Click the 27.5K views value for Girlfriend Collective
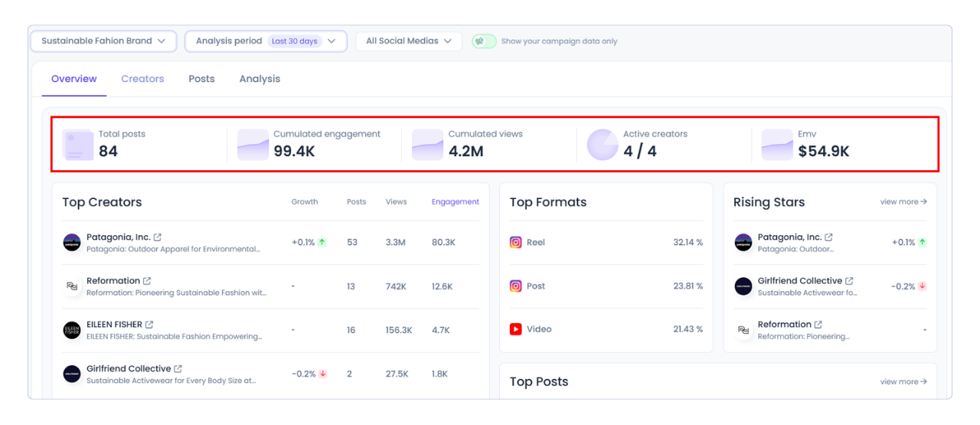 [397, 374]
